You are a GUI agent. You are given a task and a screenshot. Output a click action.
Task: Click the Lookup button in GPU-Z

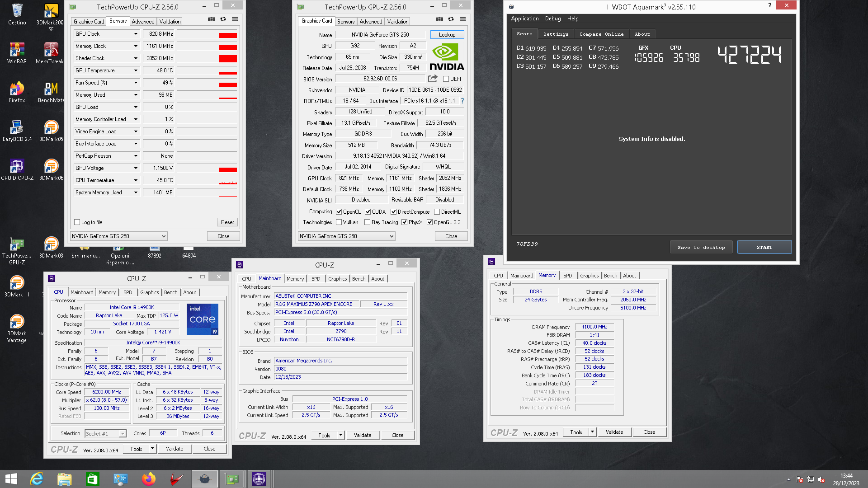pyautogui.click(x=447, y=35)
